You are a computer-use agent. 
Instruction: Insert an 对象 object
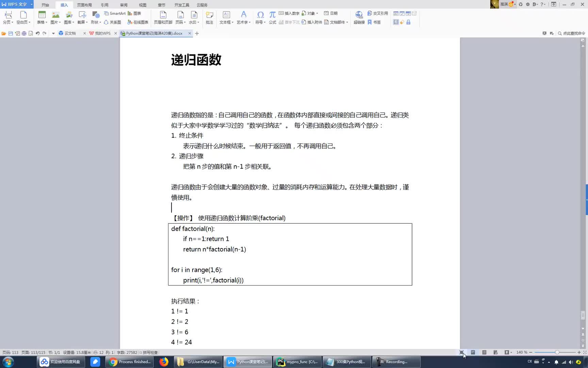click(x=310, y=13)
